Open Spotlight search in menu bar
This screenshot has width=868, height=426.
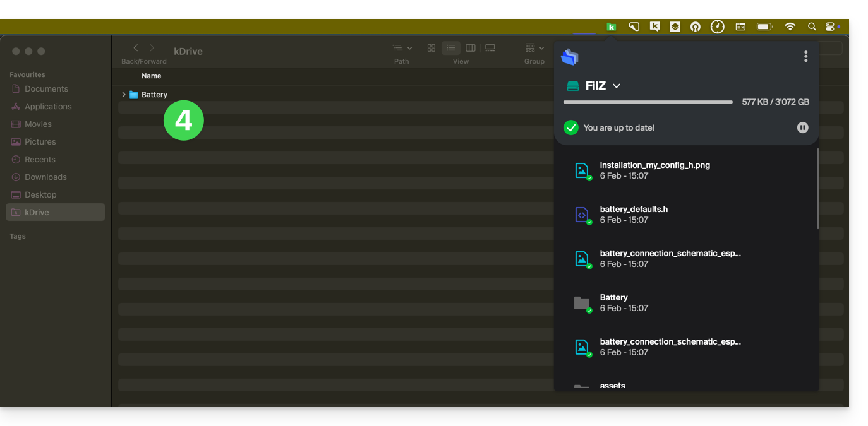coord(812,27)
